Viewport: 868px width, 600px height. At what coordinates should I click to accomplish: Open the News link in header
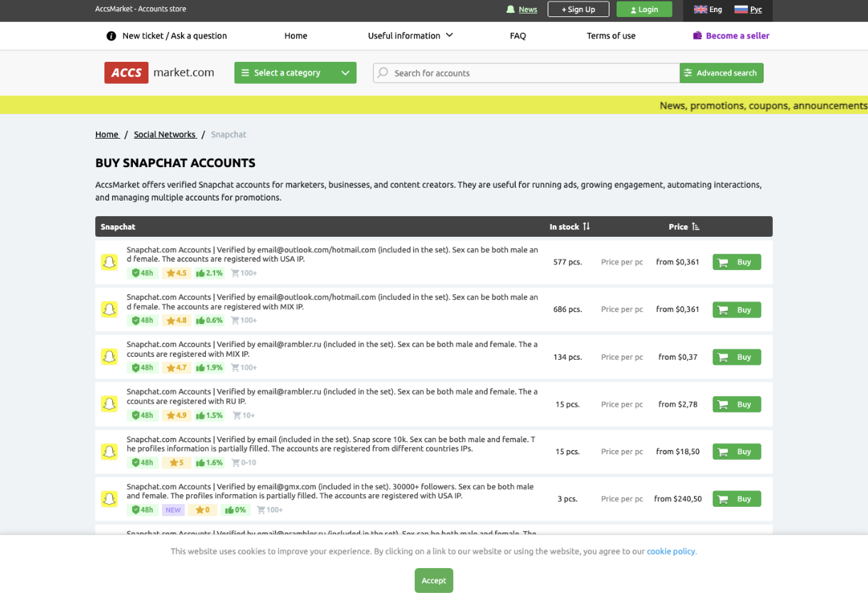tap(528, 9)
